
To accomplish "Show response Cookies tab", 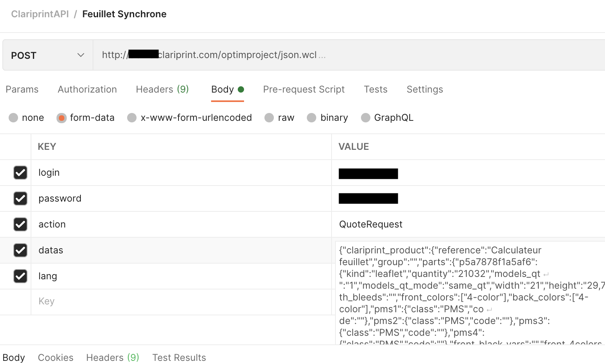I will coord(55,358).
